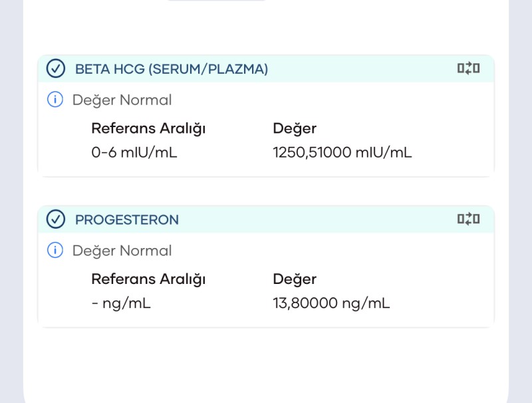Click "Değer Normal" status in BETA HCG card
Screen dimensions: 532x403
tap(122, 100)
